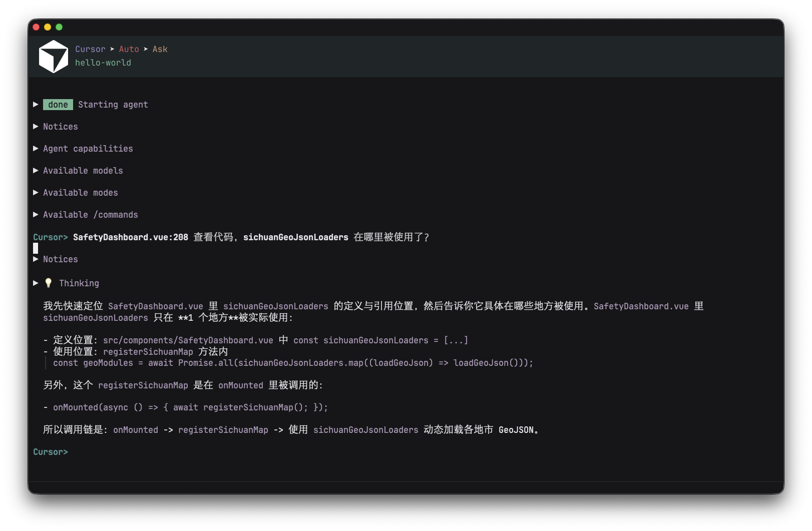Expand the Thinking section arrow
Screen dimensions: 812x531
(36, 283)
